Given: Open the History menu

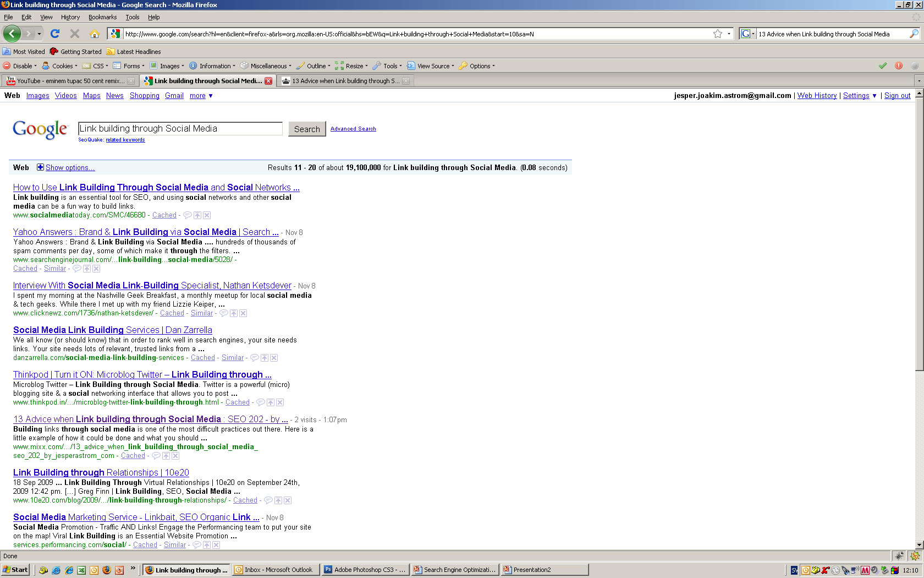Looking at the screenshot, I should pos(70,17).
